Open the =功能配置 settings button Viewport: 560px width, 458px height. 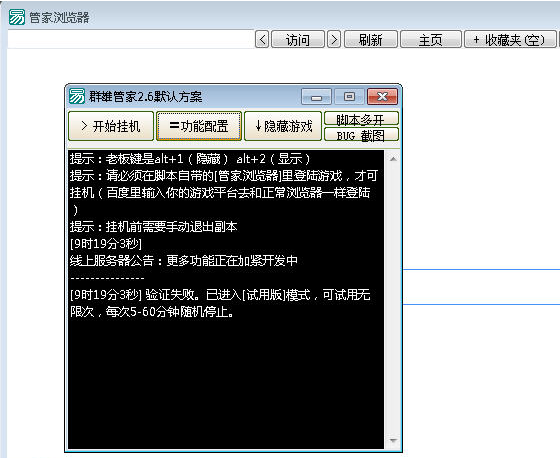[199, 126]
